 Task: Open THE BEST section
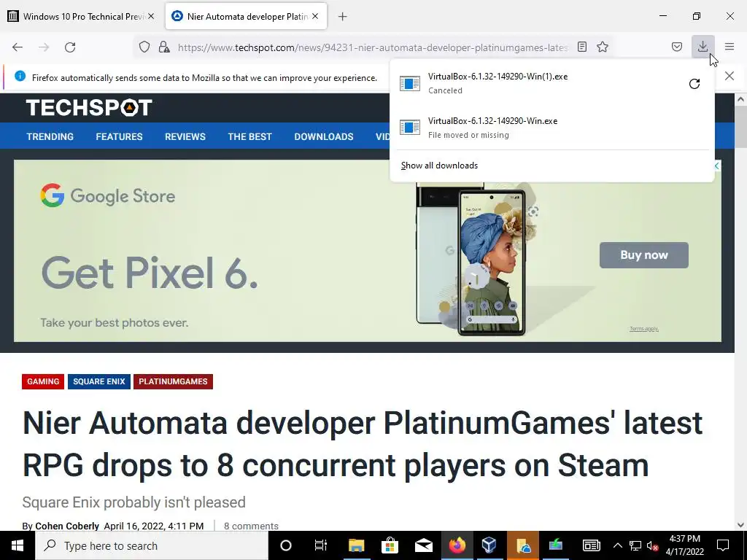[x=249, y=136]
